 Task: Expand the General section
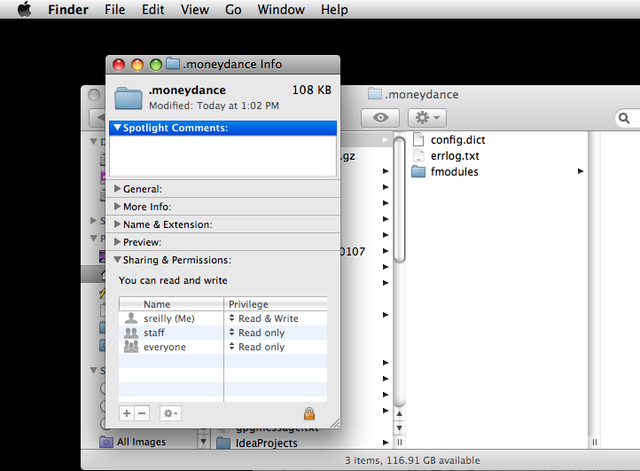pyautogui.click(x=118, y=189)
